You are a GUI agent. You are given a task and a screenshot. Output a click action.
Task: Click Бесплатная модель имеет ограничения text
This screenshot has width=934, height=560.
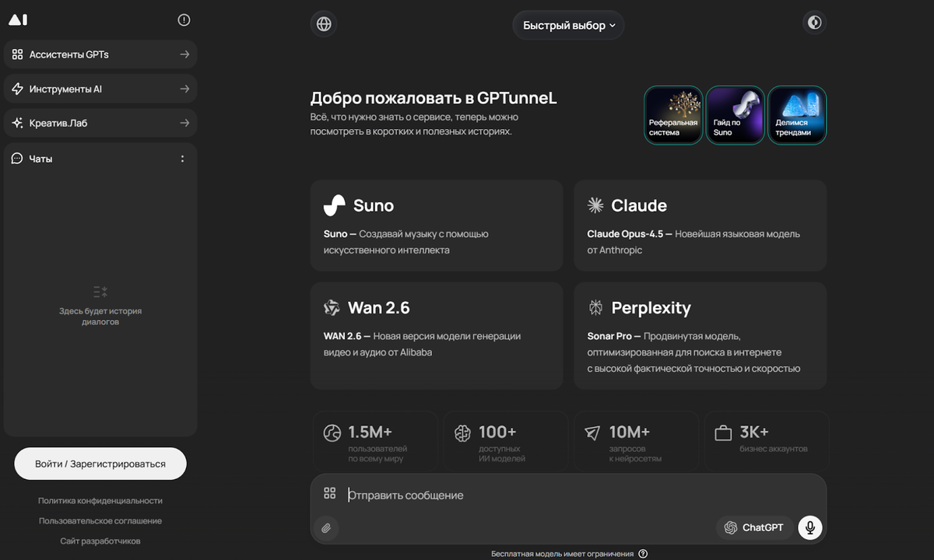click(562, 554)
